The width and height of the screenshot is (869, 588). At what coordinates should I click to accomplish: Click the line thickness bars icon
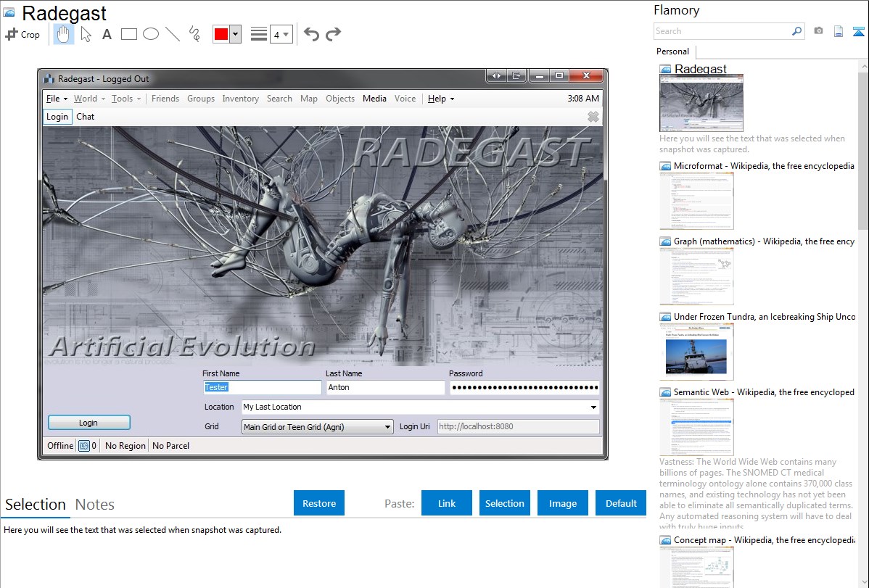(x=259, y=34)
